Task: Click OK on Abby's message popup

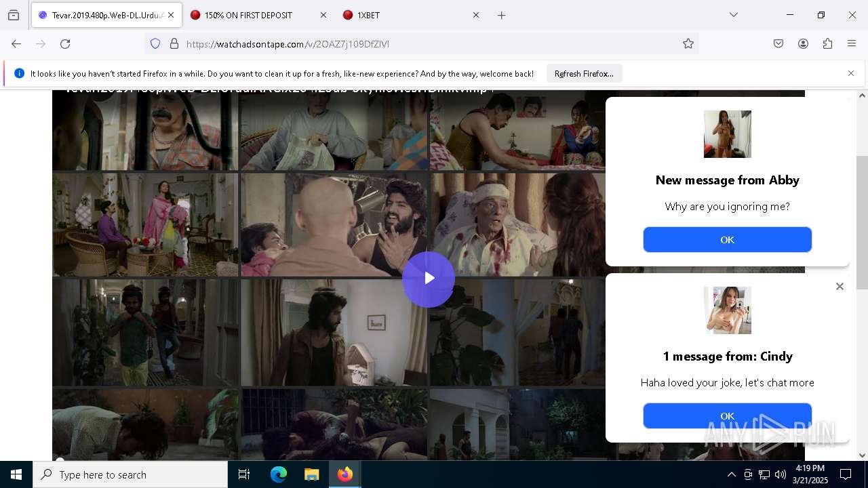Action: tap(727, 240)
